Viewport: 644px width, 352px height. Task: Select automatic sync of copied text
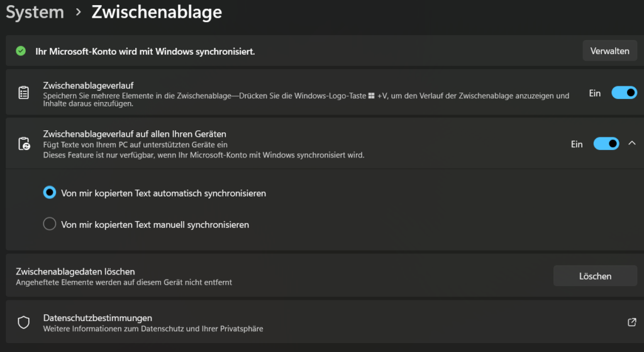[x=50, y=193]
